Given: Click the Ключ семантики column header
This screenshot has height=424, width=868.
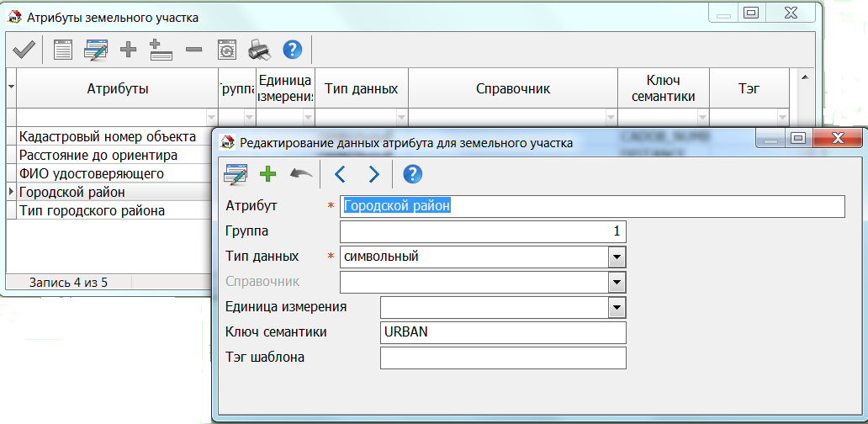Looking at the screenshot, I should [663, 88].
